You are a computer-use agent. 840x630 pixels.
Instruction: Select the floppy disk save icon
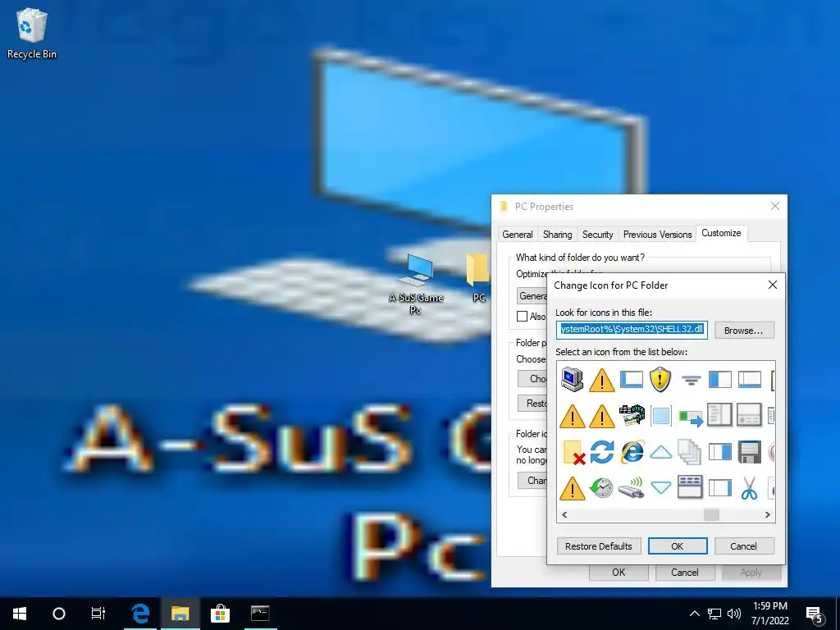coord(749,452)
